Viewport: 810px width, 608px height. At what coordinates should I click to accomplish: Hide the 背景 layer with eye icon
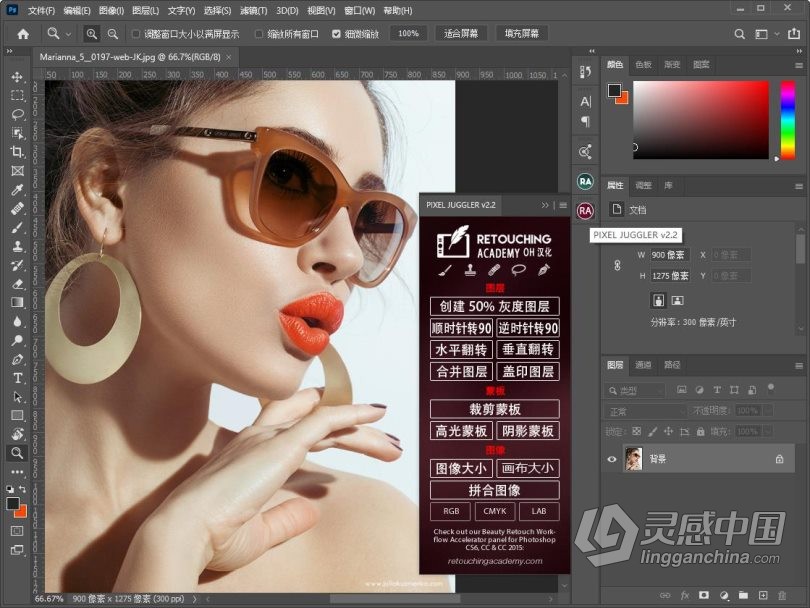612,459
